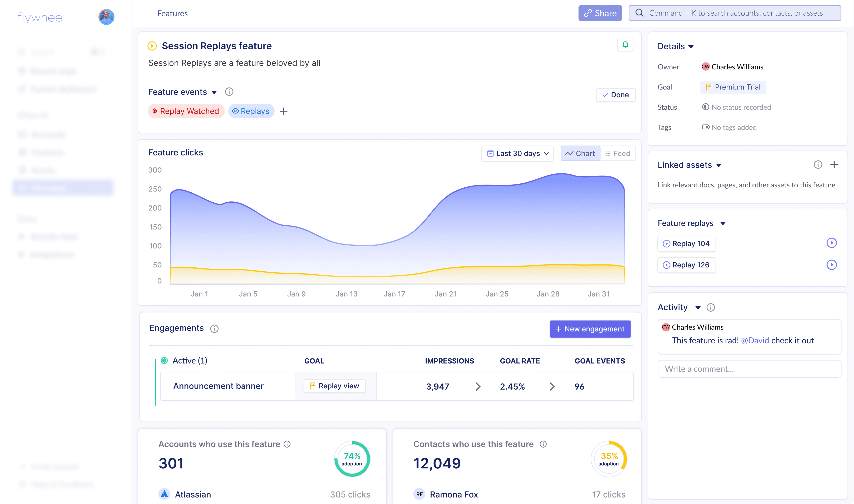Click the 96 goal events value
Screen dimensions: 854x504
tap(579, 386)
